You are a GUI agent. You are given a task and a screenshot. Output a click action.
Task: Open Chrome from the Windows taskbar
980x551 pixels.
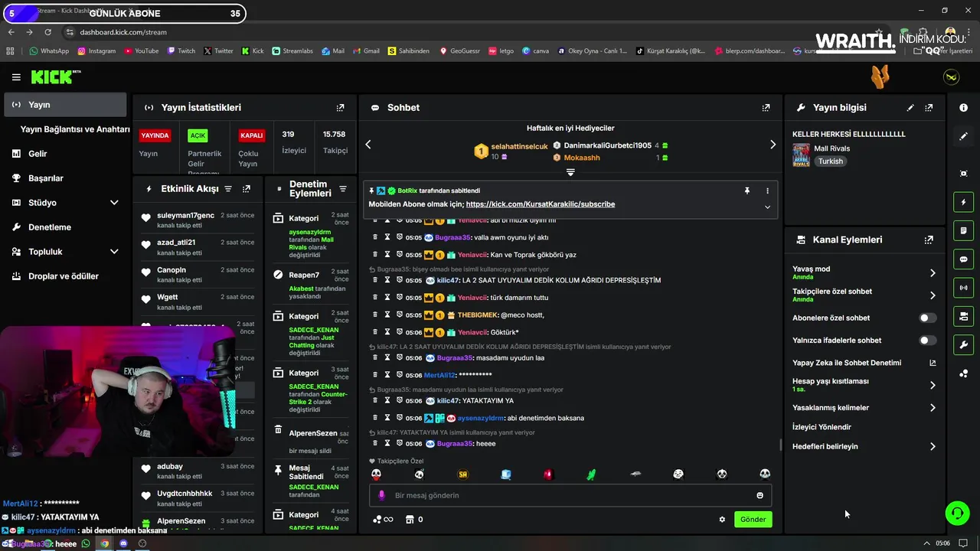coord(105,543)
